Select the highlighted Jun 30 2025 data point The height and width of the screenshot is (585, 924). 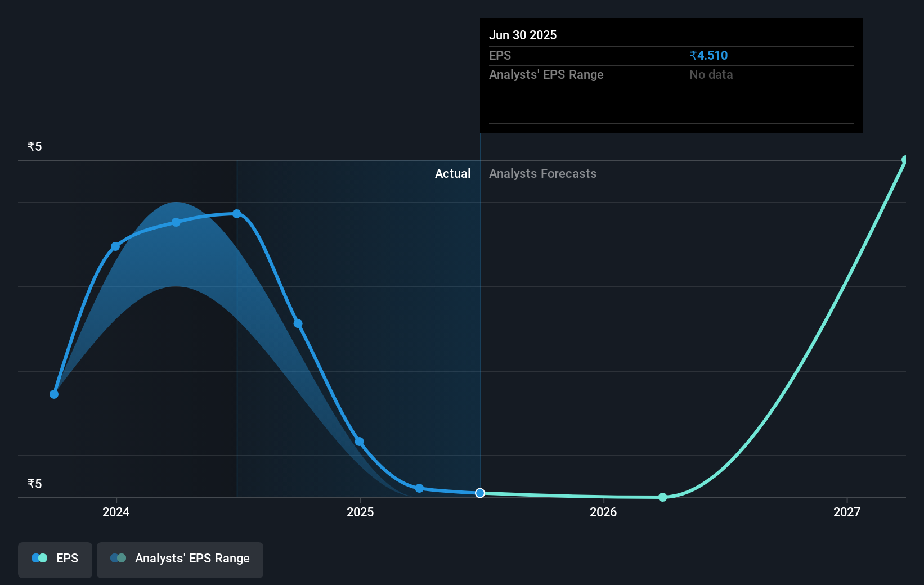click(480, 493)
